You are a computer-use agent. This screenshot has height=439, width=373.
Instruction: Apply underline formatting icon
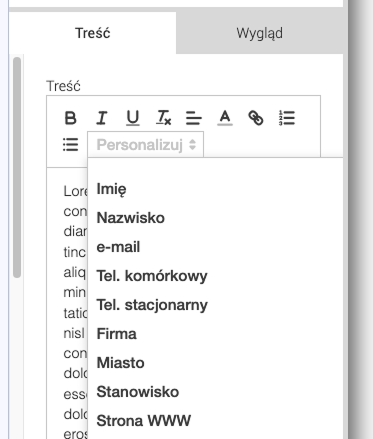pyautogui.click(x=133, y=118)
